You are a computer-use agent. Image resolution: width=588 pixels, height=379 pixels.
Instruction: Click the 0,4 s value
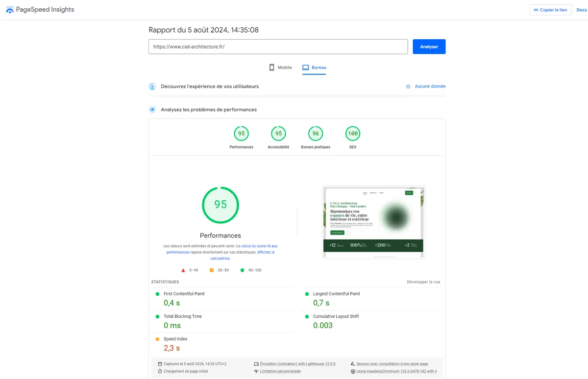(172, 303)
